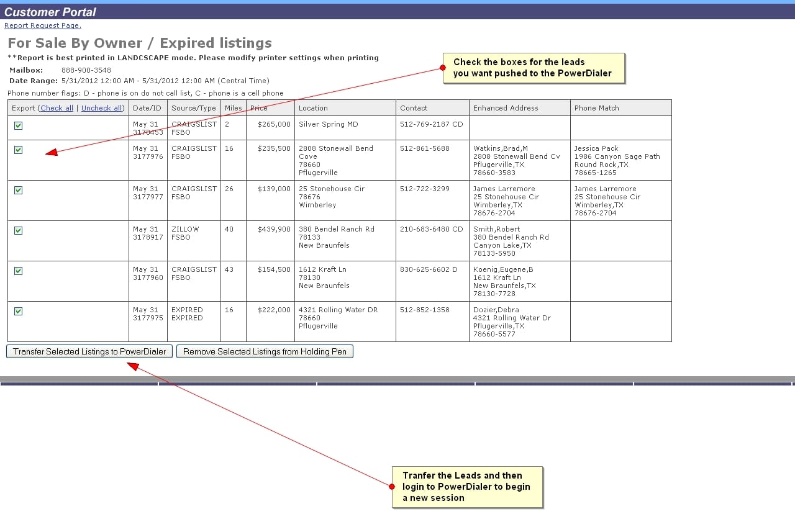Open the Report Request Page link
795x532 pixels.
pyautogui.click(x=42, y=25)
